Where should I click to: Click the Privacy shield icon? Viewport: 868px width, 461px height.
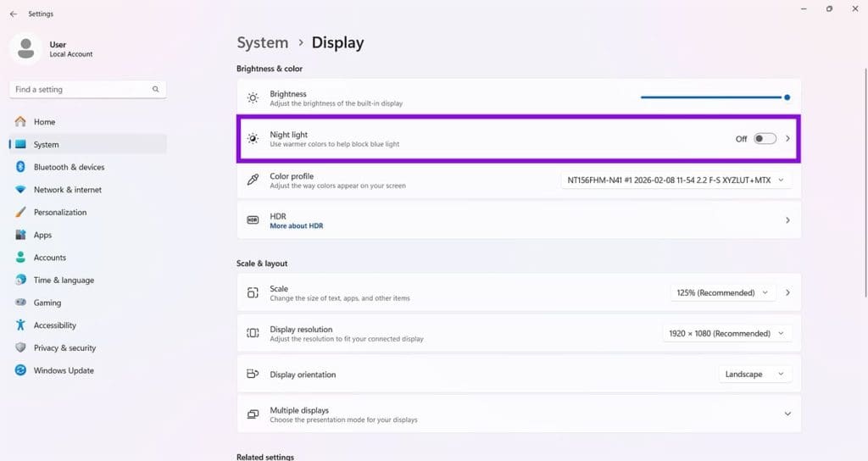[x=20, y=347]
